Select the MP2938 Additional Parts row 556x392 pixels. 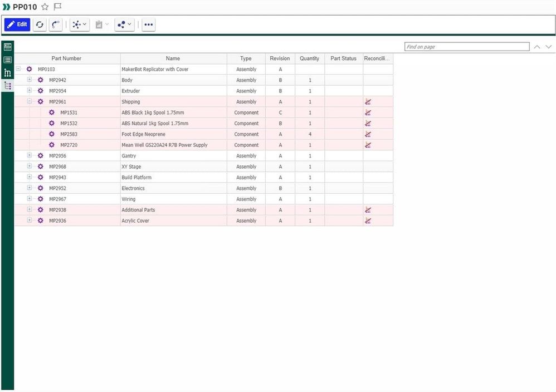coord(203,210)
